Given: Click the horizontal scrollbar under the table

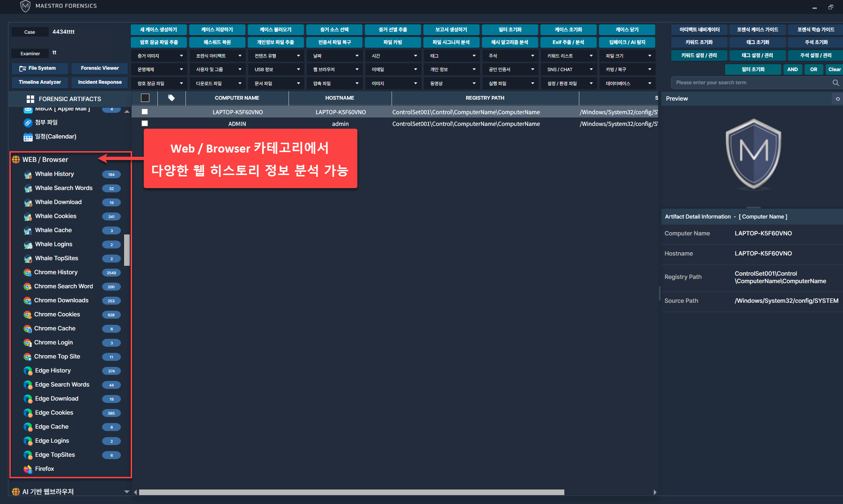Looking at the screenshot, I should coord(351,492).
